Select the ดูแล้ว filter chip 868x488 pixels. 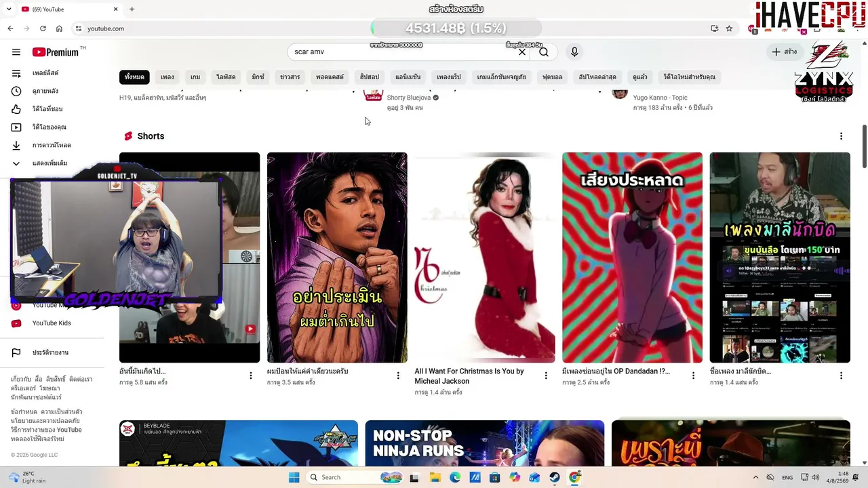click(639, 77)
